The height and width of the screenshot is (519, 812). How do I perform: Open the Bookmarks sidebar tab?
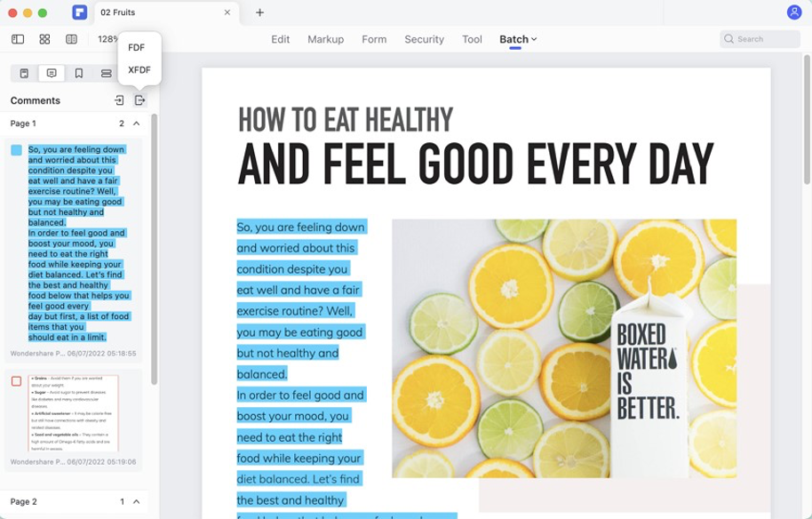coord(79,74)
